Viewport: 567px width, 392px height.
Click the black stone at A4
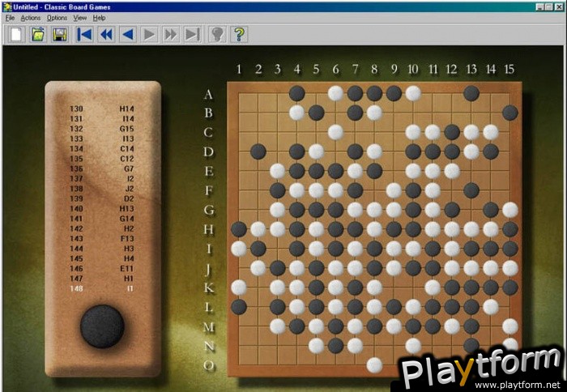297,93
